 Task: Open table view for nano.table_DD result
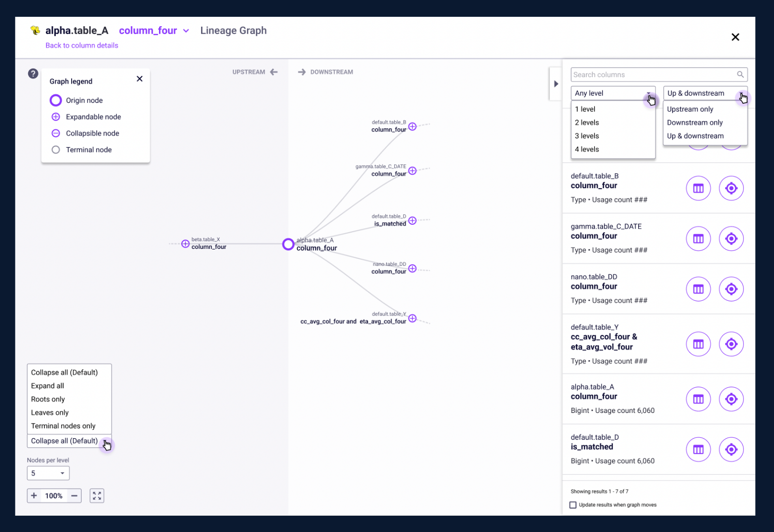(698, 289)
